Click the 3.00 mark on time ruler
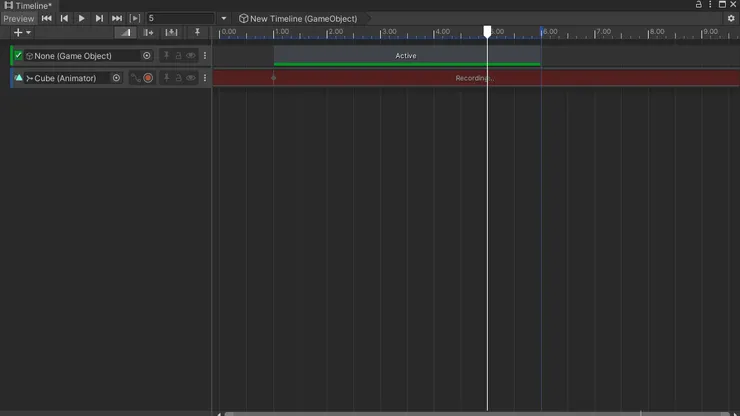Viewport: 740px width, 416px height. [389, 32]
